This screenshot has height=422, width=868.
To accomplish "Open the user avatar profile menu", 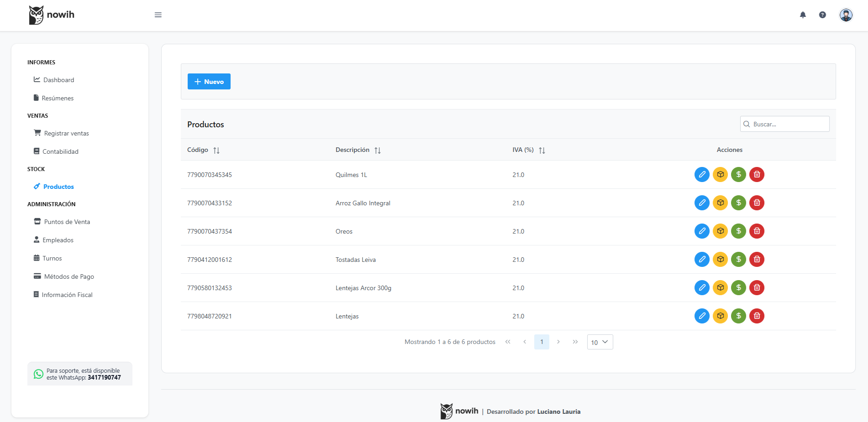I will [x=846, y=15].
